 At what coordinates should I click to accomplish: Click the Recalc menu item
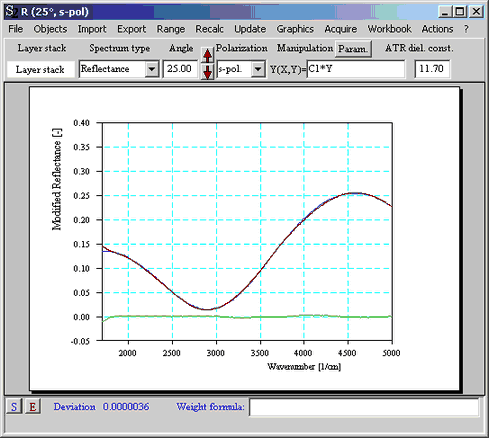209,29
